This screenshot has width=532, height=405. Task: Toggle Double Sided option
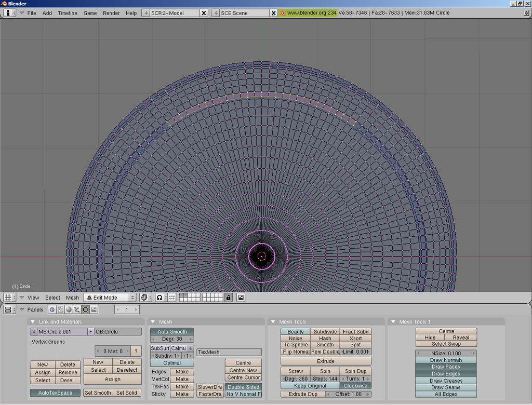(243, 387)
